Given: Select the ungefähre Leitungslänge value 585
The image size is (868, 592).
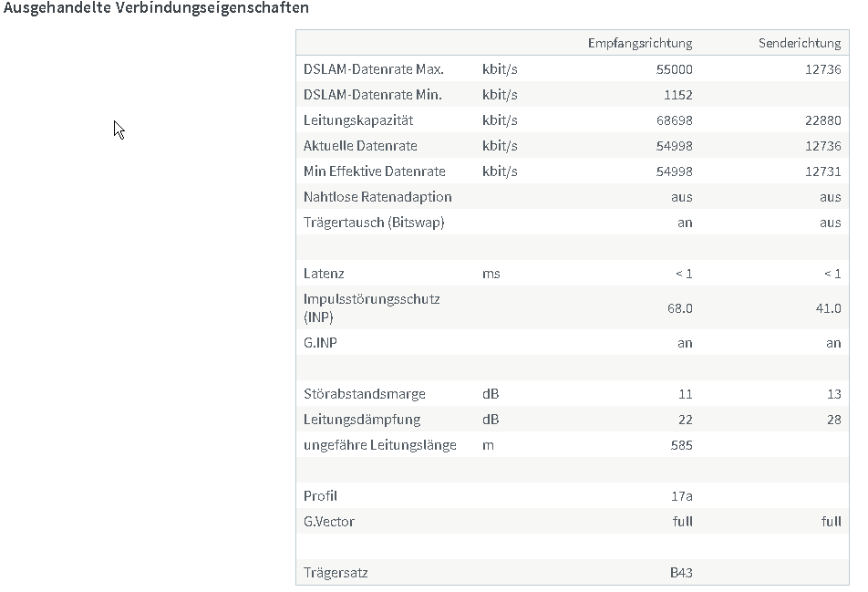Looking at the screenshot, I should [x=681, y=445].
